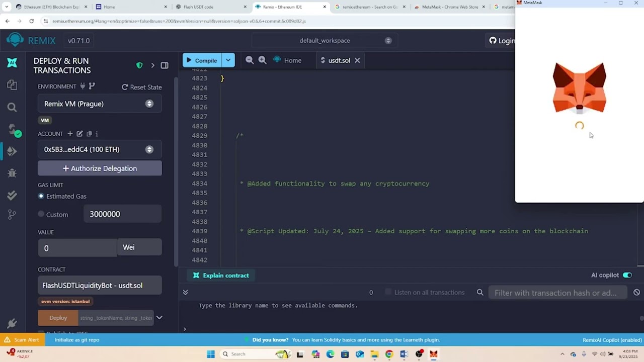Zoom in the editor font
The width and height of the screenshot is (644, 362).
pos(262,60)
